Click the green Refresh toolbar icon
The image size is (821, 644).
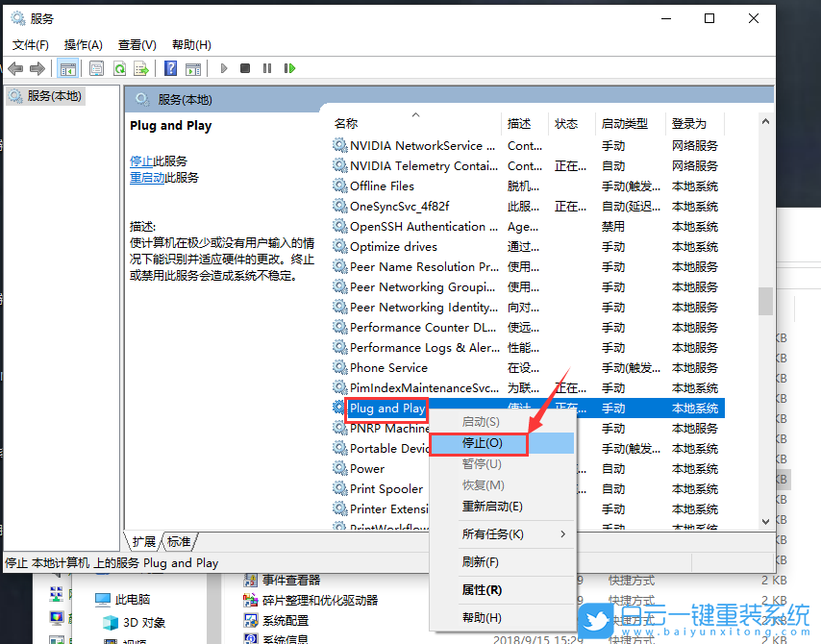119,68
